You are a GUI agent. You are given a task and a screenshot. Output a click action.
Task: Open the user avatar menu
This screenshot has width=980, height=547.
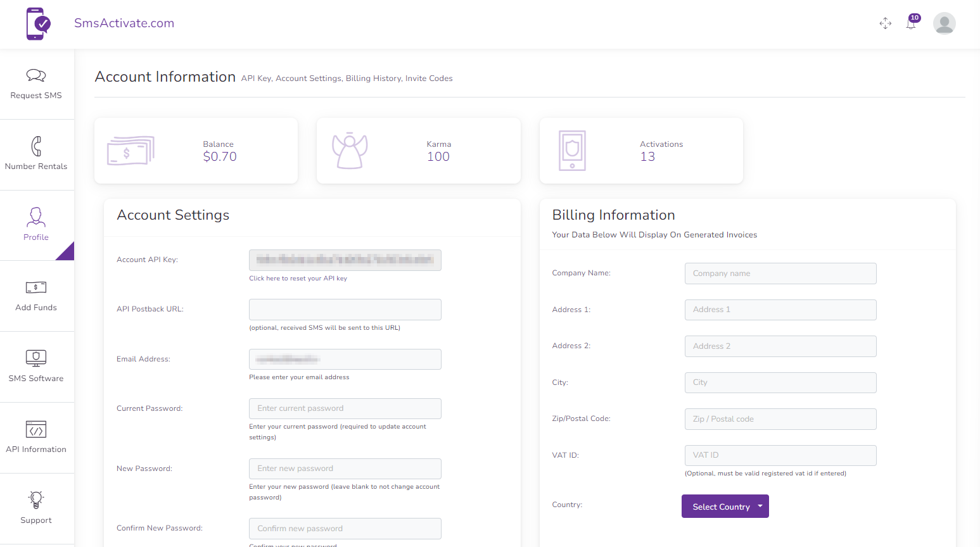click(945, 23)
